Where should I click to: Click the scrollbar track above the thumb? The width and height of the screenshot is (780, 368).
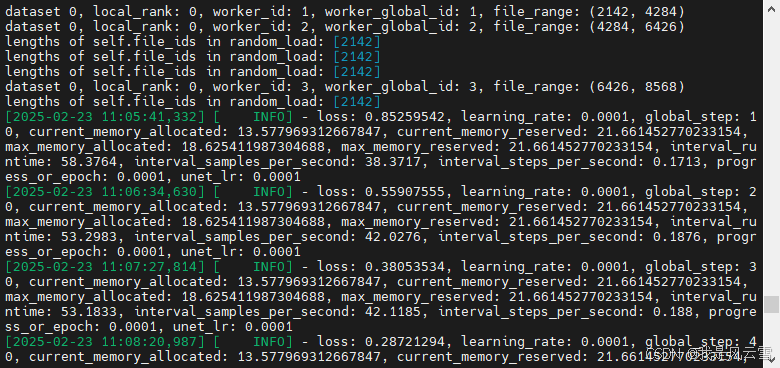click(x=772, y=148)
